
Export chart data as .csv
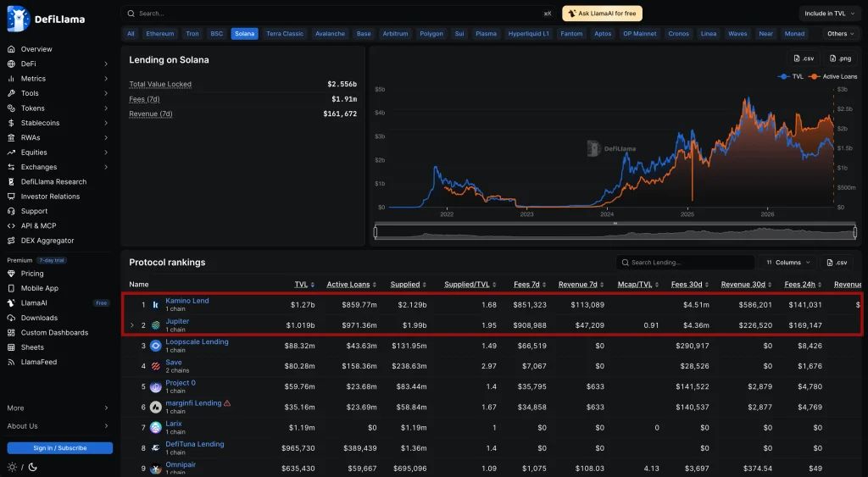click(x=804, y=58)
